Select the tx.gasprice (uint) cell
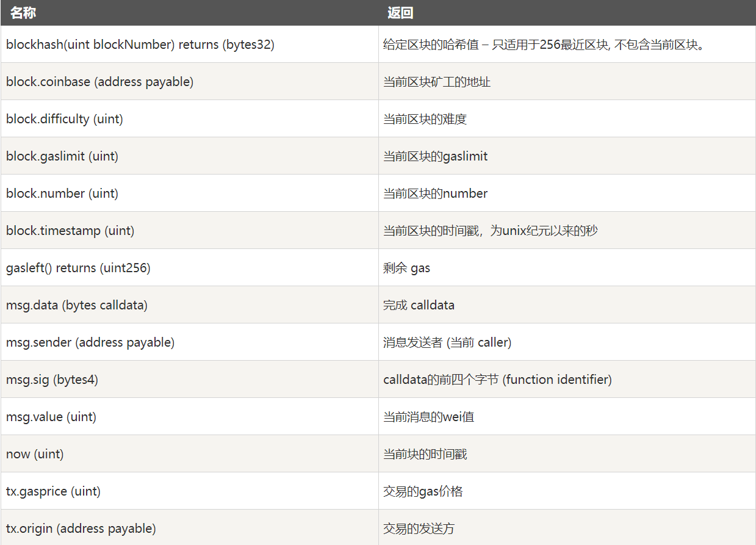This screenshot has height=545, width=756. 54,491
